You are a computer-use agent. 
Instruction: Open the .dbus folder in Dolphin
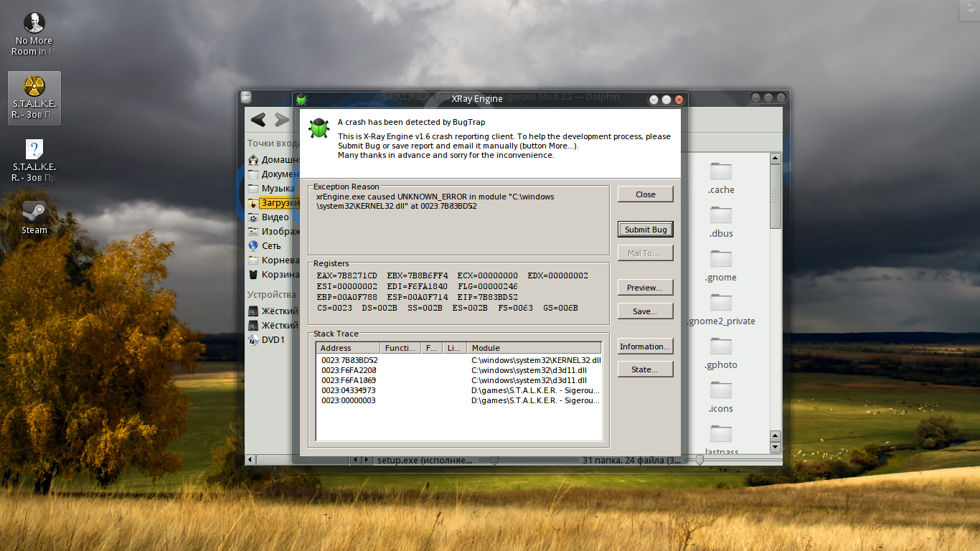721,222
